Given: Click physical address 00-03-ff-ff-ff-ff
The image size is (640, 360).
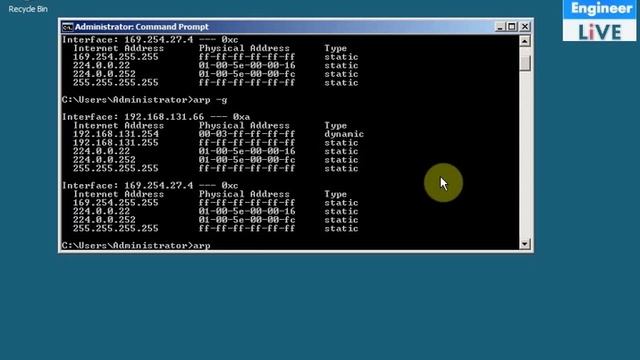Looking at the screenshot, I should pyautogui.click(x=247, y=134).
